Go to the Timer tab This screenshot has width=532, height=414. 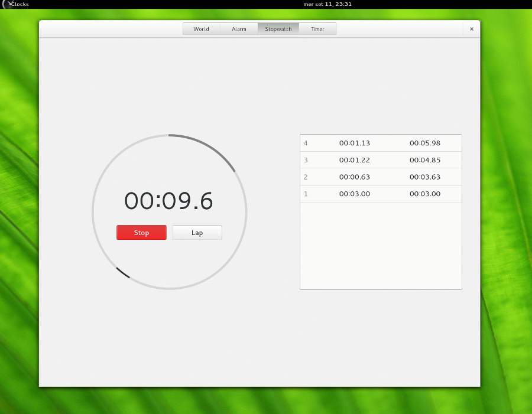click(x=317, y=29)
